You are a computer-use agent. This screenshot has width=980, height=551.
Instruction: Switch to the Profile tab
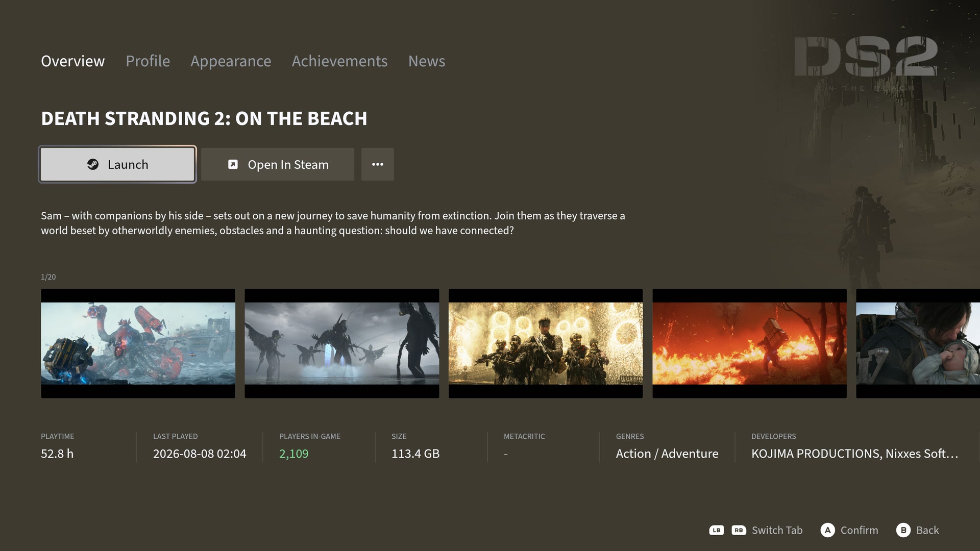(148, 61)
